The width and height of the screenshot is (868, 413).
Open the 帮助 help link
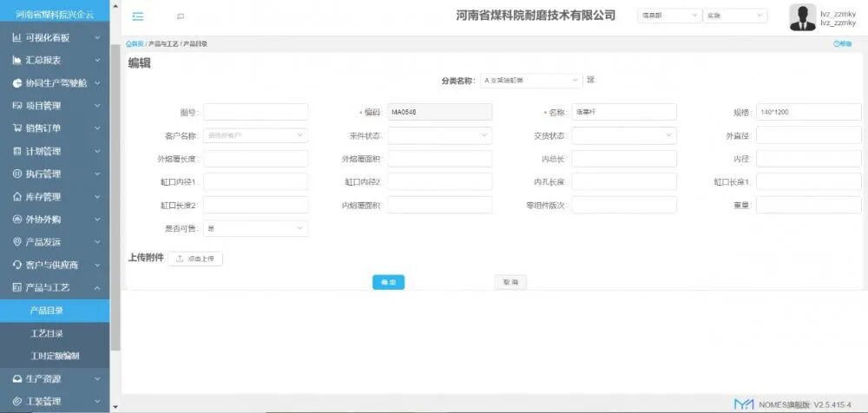pyautogui.click(x=843, y=43)
